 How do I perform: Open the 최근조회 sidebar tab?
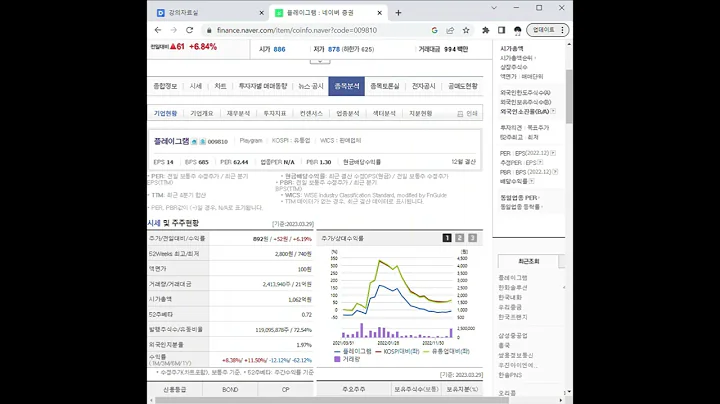[x=529, y=261]
